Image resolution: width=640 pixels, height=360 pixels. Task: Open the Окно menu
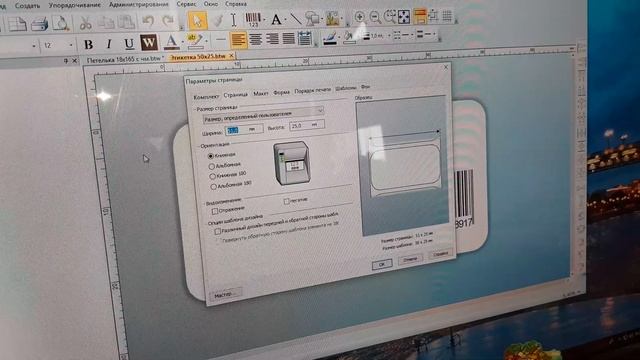pyautogui.click(x=211, y=4)
